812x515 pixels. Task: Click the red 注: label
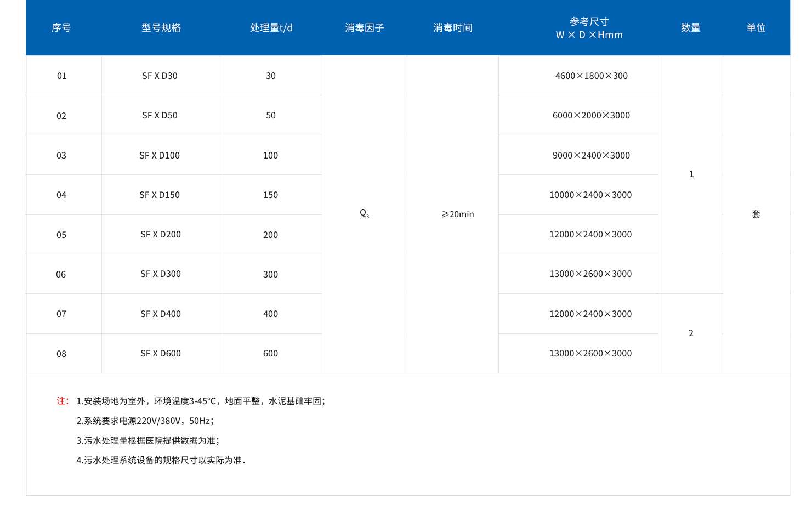point(63,401)
